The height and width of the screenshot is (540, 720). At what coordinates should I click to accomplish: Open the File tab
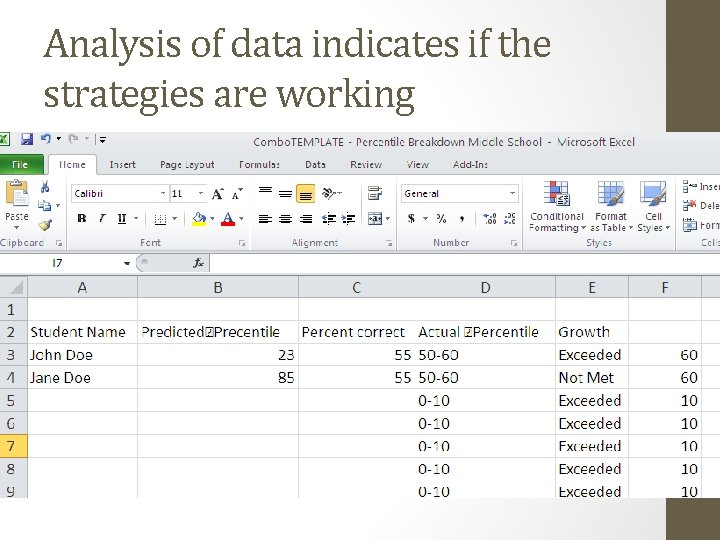point(21,164)
